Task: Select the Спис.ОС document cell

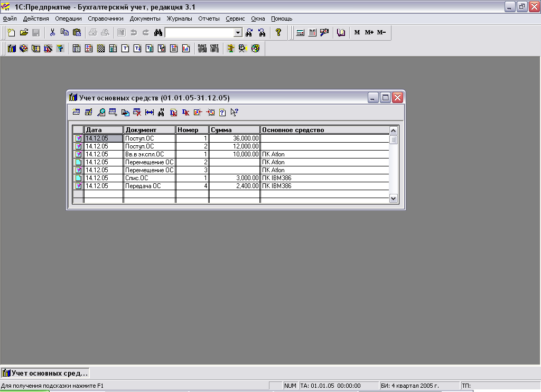Action: 150,178
